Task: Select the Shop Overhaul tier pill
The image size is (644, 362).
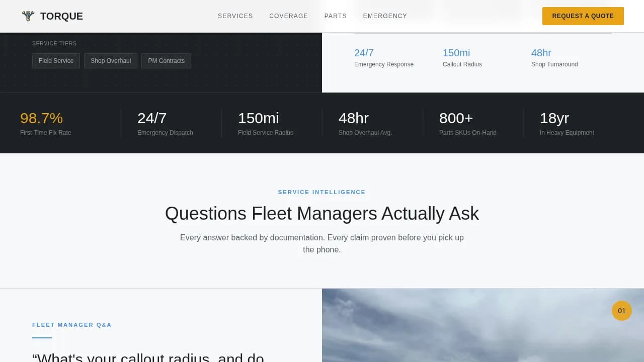Action: tap(110, 60)
